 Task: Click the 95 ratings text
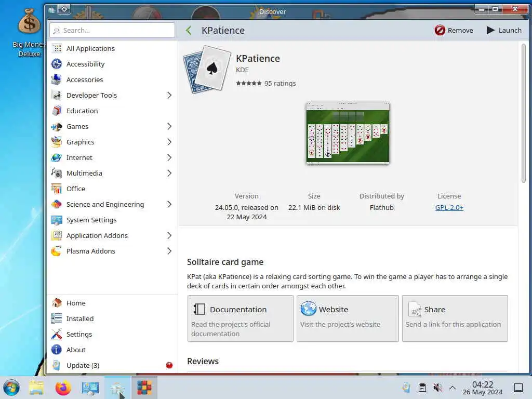280,84
